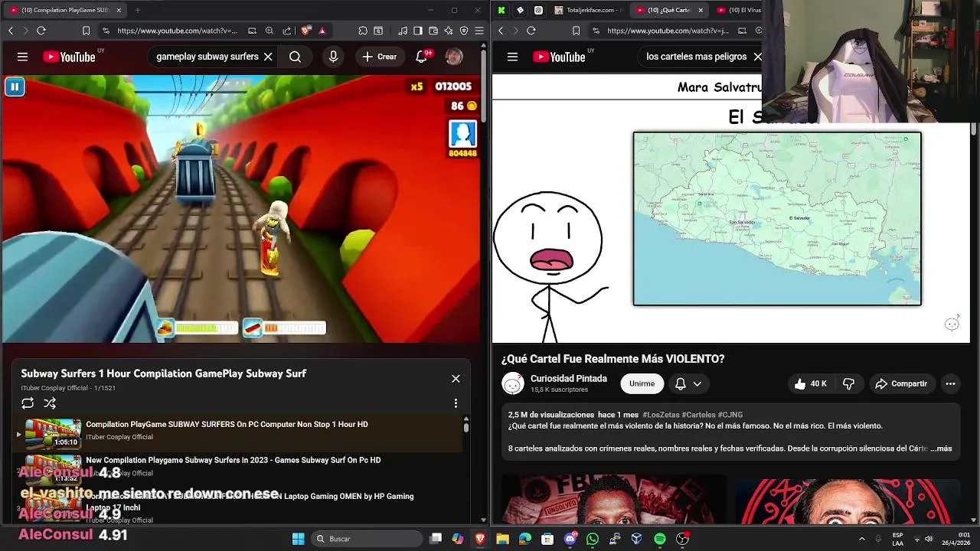Click the #LosZetas hashtag
Viewport: 980px width, 551px height.
660,415
